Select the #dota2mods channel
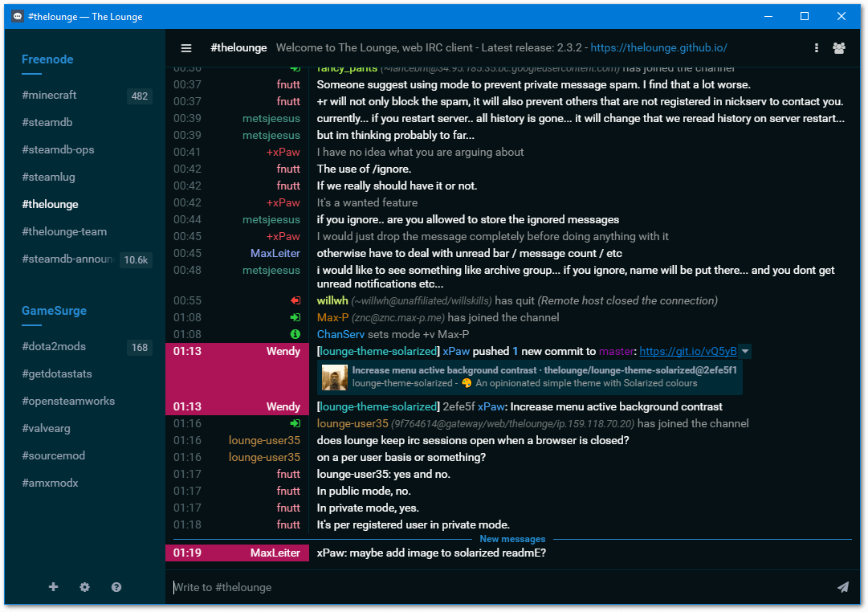This screenshot has width=868, height=612. point(54,346)
